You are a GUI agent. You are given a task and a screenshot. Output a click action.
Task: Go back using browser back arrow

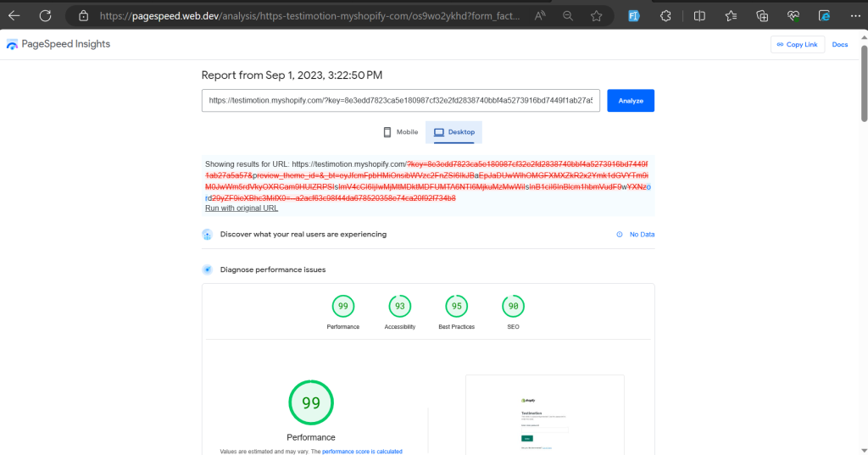click(x=14, y=16)
